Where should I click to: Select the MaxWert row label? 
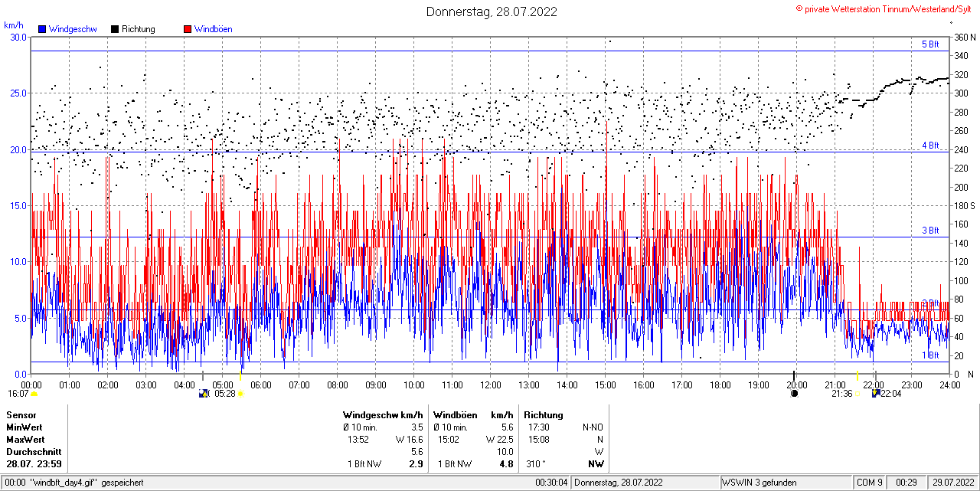[25, 439]
